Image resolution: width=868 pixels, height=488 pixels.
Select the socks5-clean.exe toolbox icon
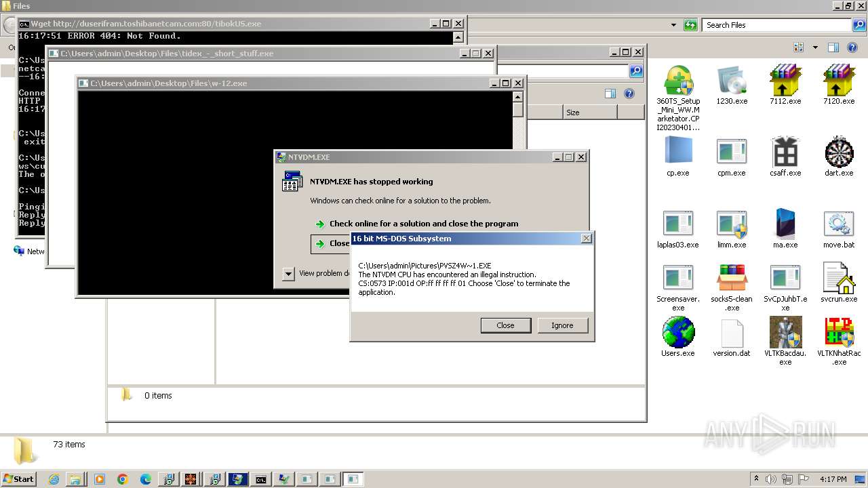pyautogui.click(x=732, y=278)
